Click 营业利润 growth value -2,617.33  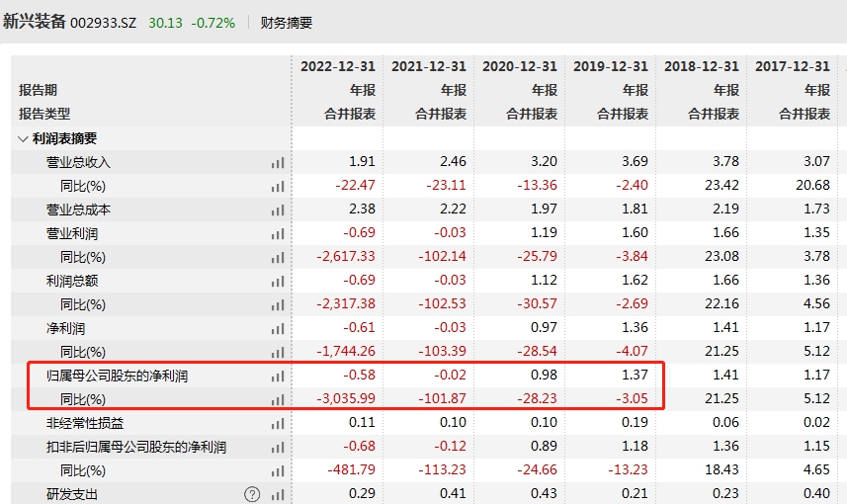tap(346, 257)
